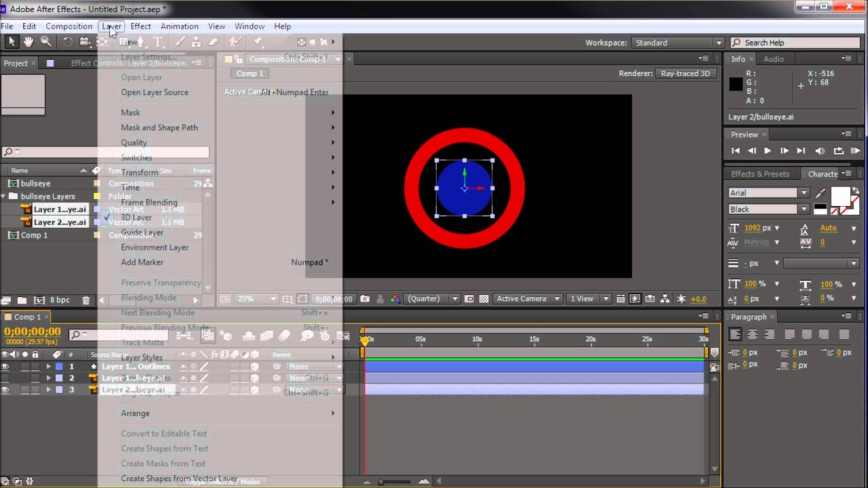868x488 pixels.
Task: Select the Zoom magnifier tool
Action: (x=45, y=42)
